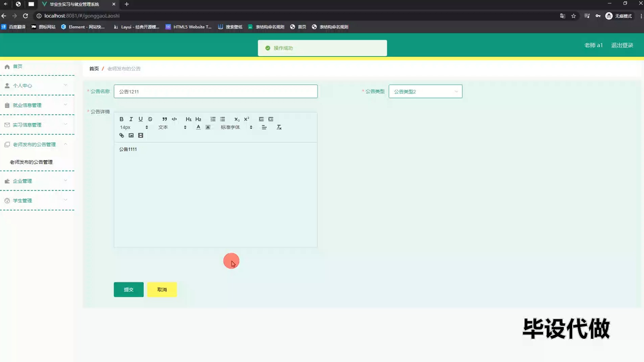This screenshot has width=644, height=362.
Task: Click the 老师 a1 user label
Action: (x=593, y=45)
